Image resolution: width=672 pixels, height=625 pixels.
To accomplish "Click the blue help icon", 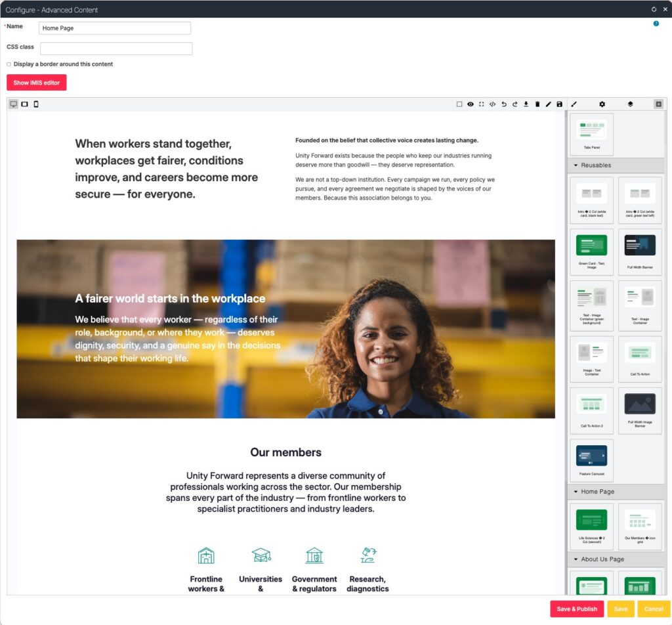I will coord(656,24).
